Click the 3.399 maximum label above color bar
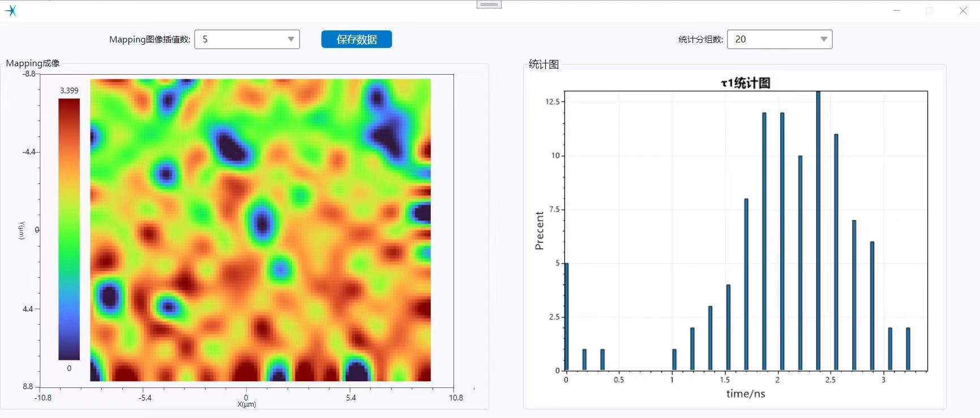Screen dimensions: 980x418 (69, 91)
